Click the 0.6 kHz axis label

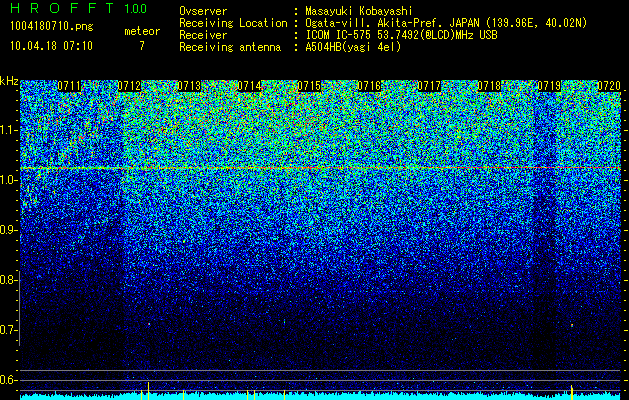tap(8, 380)
